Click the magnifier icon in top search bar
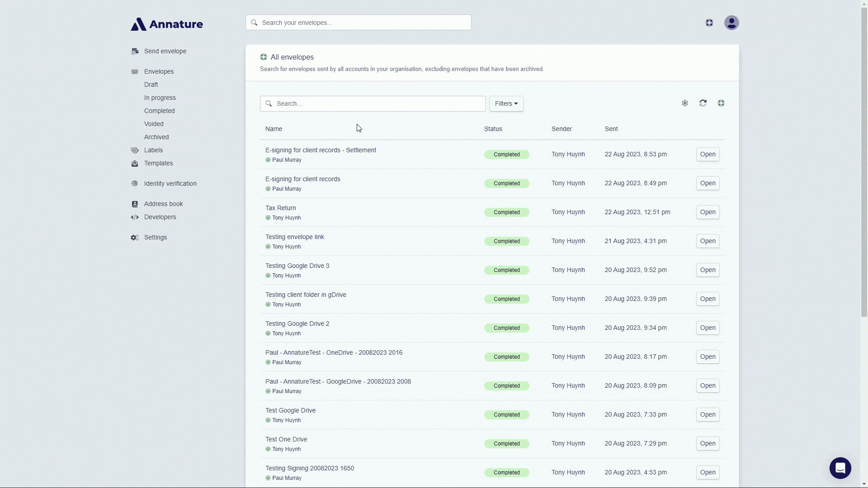868x488 pixels. point(255,23)
